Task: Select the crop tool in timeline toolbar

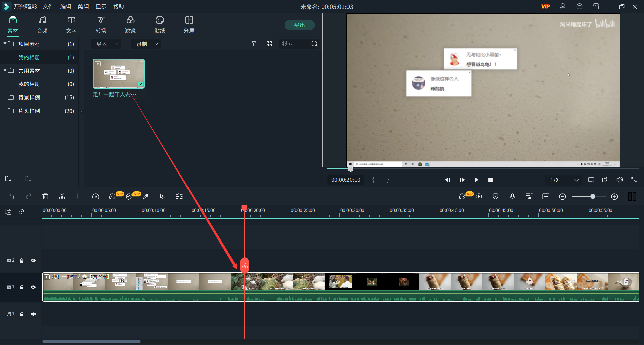Action: pyautogui.click(x=79, y=197)
